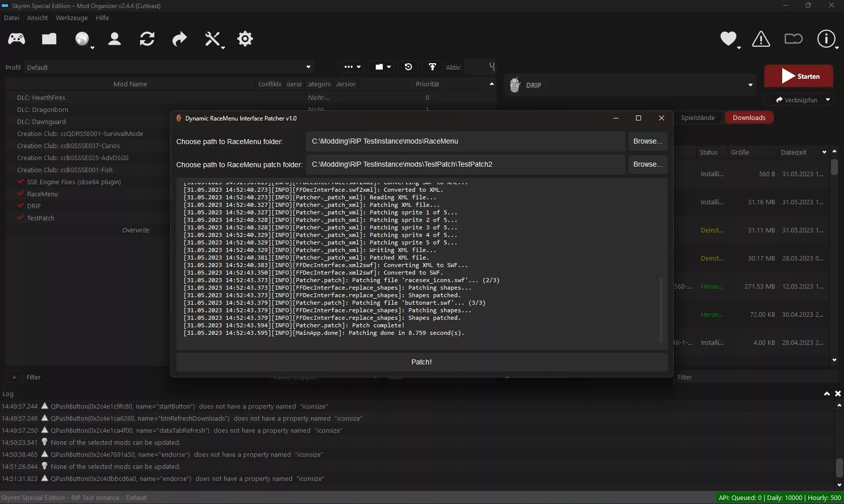Click the install mod from archive icon
Screen dimensions: 844x504
coord(49,39)
